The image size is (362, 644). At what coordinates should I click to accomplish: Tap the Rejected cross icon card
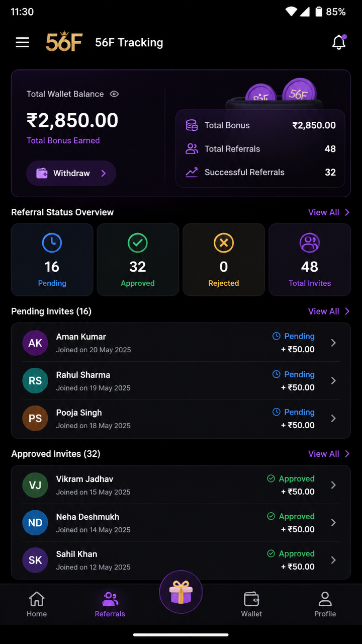click(x=224, y=260)
